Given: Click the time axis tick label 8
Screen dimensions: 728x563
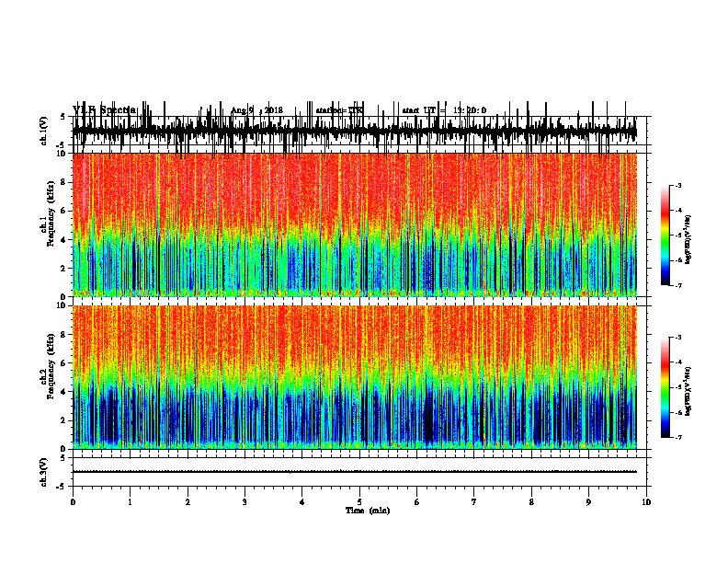Looking at the screenshot, I should 531,502.
